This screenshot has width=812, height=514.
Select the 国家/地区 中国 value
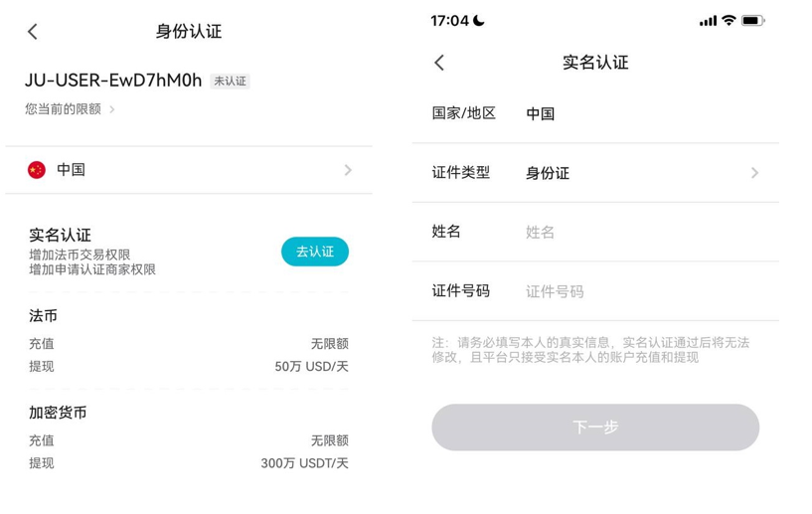[540, 113]
